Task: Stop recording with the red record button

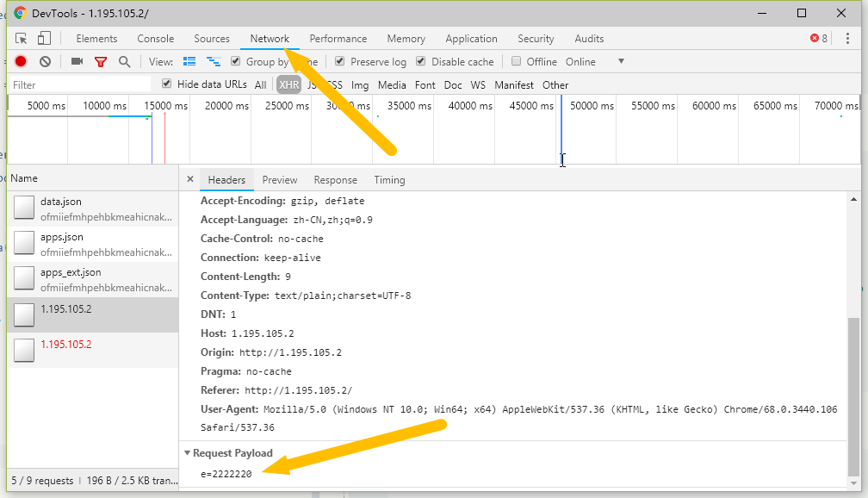Action: pos(21,61)
